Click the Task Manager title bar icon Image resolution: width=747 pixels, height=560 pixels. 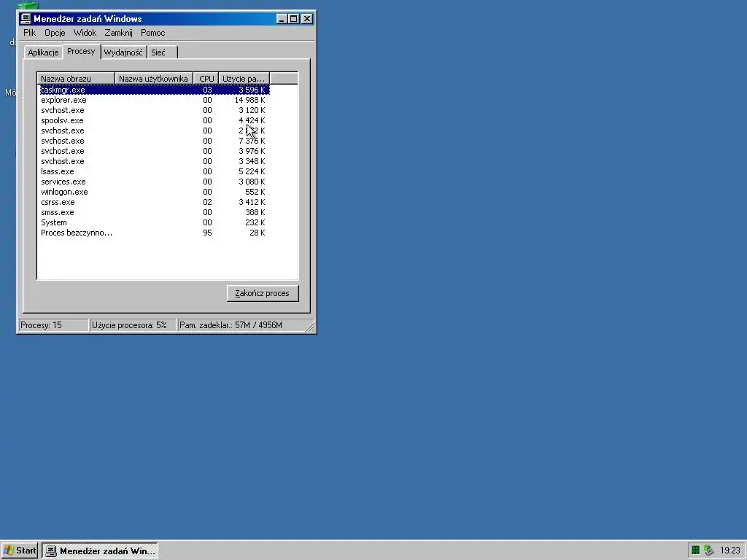pyautogui.click(x=26, y=18)
